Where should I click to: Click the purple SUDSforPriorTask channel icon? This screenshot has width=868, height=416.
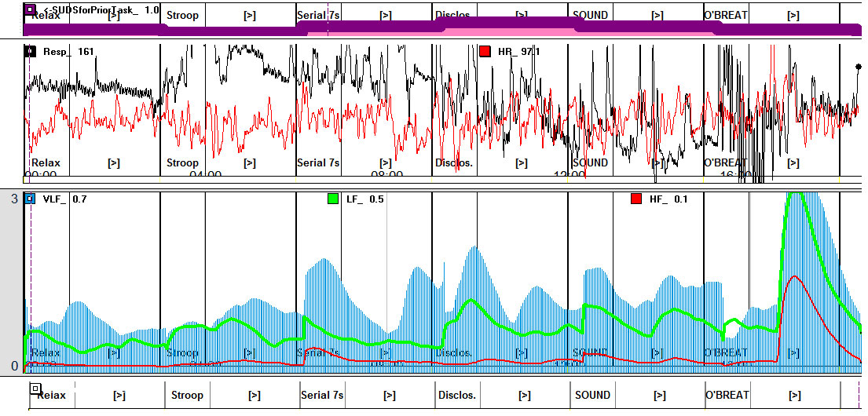click(x=30, y=10)
